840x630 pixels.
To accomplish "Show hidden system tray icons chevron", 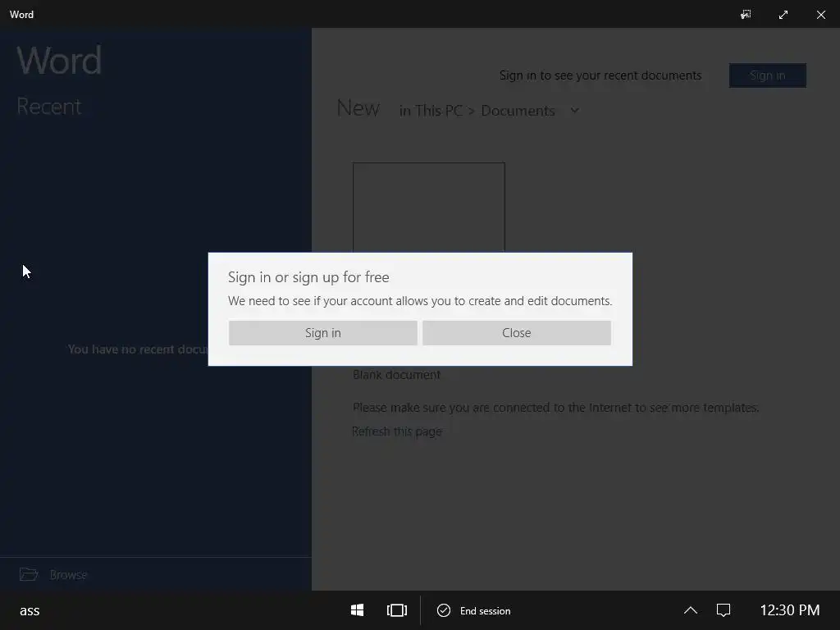I will point(691,610).
